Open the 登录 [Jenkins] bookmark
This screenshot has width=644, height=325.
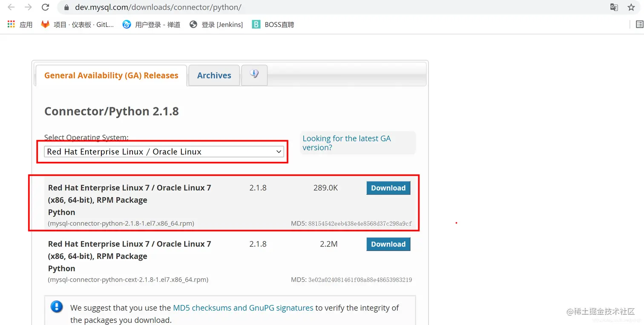click(216, 25)
